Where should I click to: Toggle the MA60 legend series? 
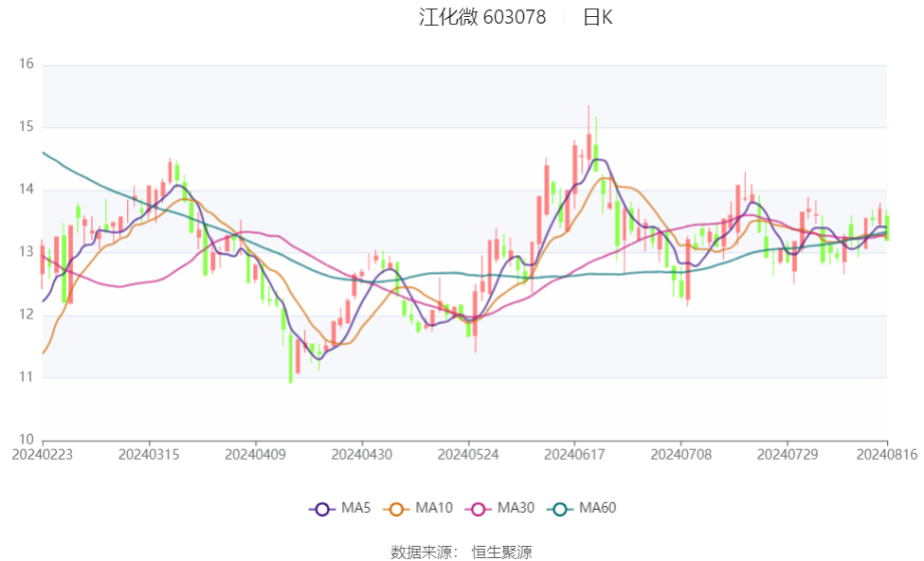pyautogui.click(x=582, y=508)
